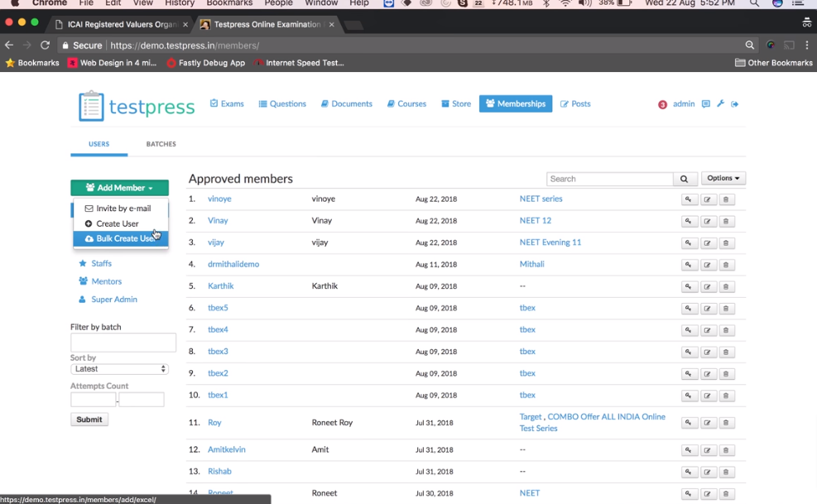Open the wrench settings icon beside admin
817x504 pixels.
click(x=720, y=103)
